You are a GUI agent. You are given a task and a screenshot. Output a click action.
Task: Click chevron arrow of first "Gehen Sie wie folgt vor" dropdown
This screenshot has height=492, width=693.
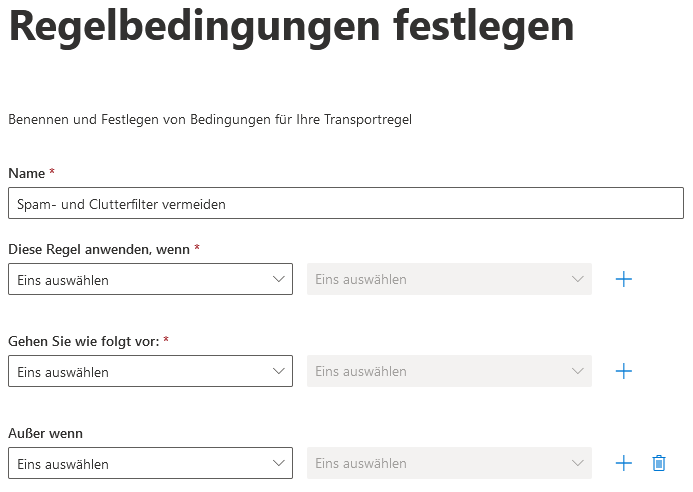coord(279,371)
